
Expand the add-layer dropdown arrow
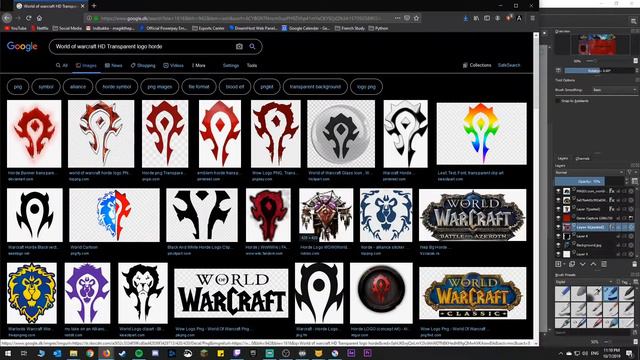(564, 264)
